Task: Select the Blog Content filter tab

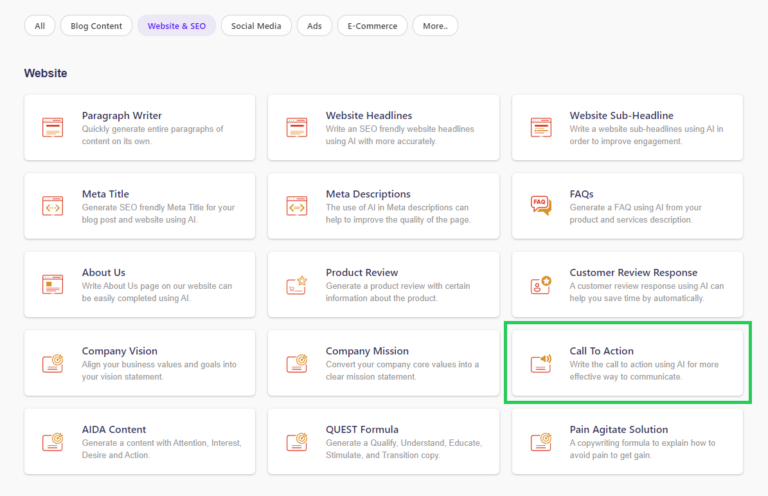Action: click(96, 26)
